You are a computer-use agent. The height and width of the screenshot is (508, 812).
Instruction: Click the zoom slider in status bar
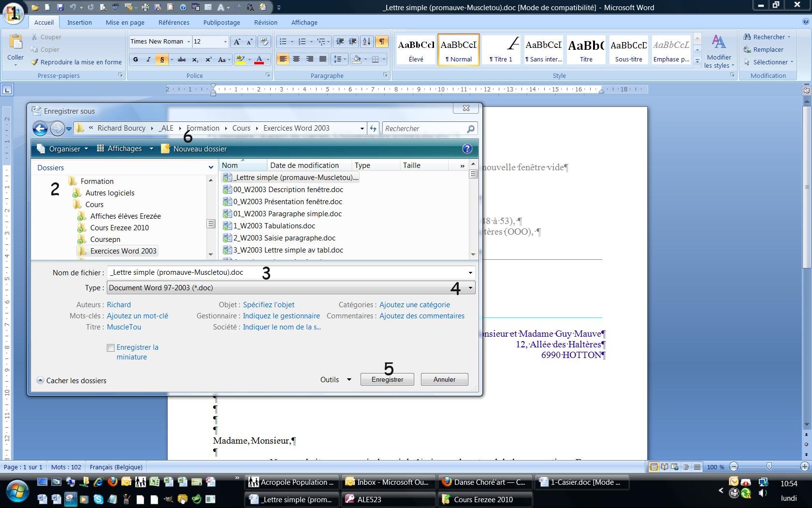pos(769,467)
